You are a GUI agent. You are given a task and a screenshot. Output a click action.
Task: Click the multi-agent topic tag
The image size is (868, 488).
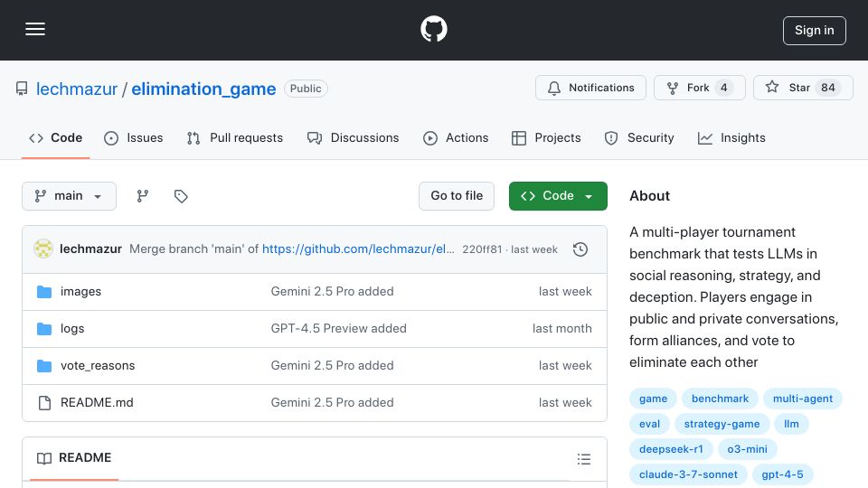coord(803,399)
